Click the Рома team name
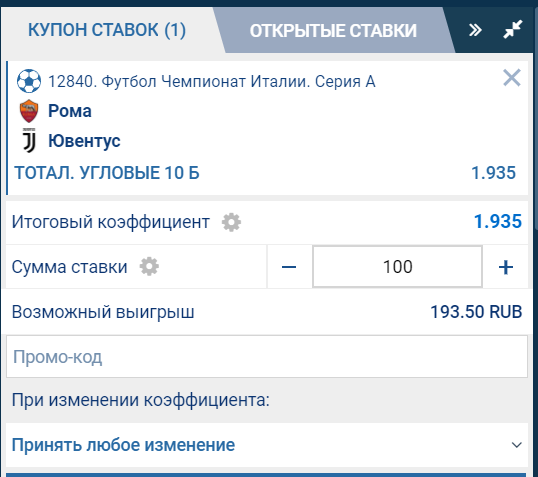This screenshot has height=477, width=538. click(70, 111)
